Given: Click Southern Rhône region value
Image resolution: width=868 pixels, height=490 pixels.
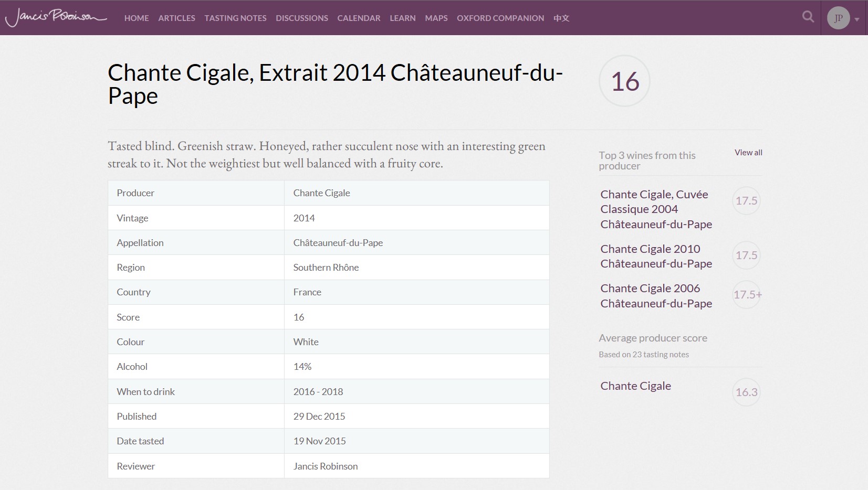Looking at the screenshot, I should [326, 267].
